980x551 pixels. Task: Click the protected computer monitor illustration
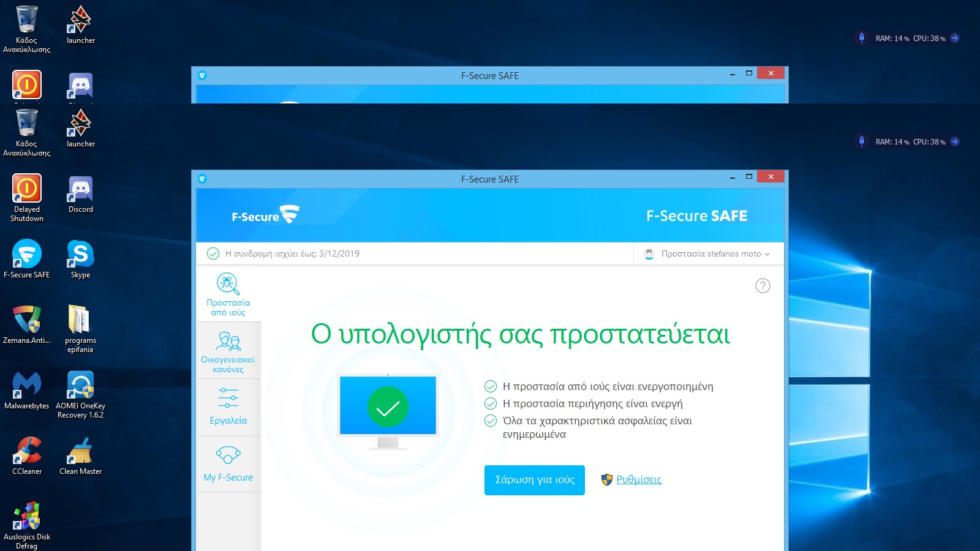click(x=388, y=411)
